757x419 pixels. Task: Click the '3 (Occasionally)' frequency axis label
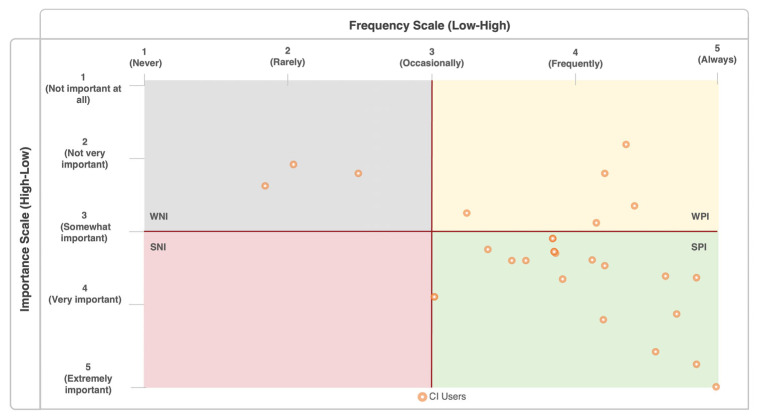tap(431, 56)
